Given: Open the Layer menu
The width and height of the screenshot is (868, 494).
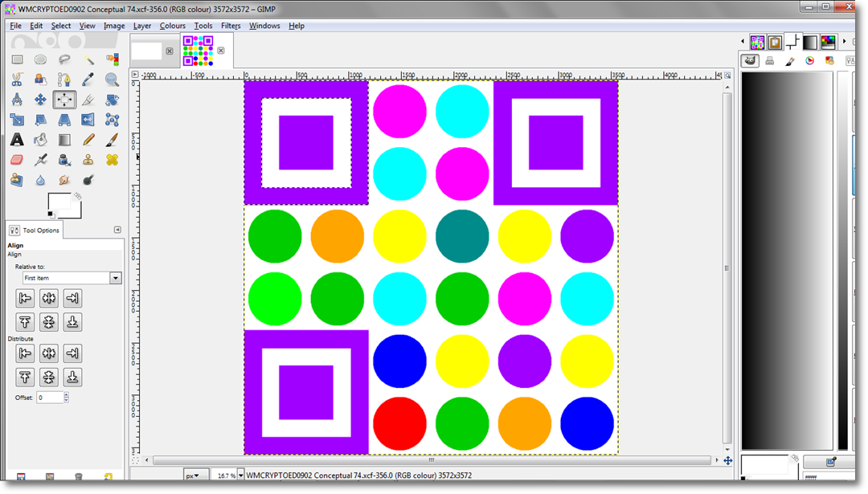Looking at the screenshot, I should [141, 26].
